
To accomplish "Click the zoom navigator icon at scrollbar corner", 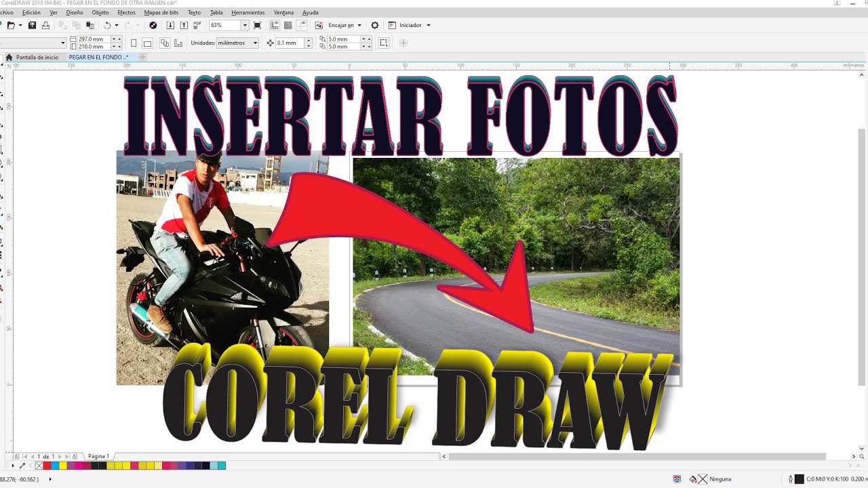I will [x=861, y=457].
